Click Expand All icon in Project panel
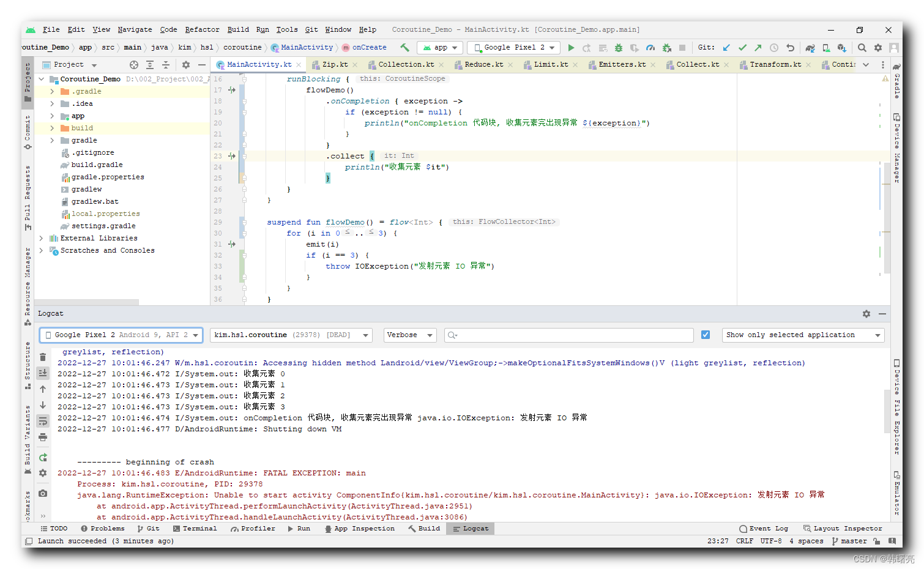 pos(150,65)
